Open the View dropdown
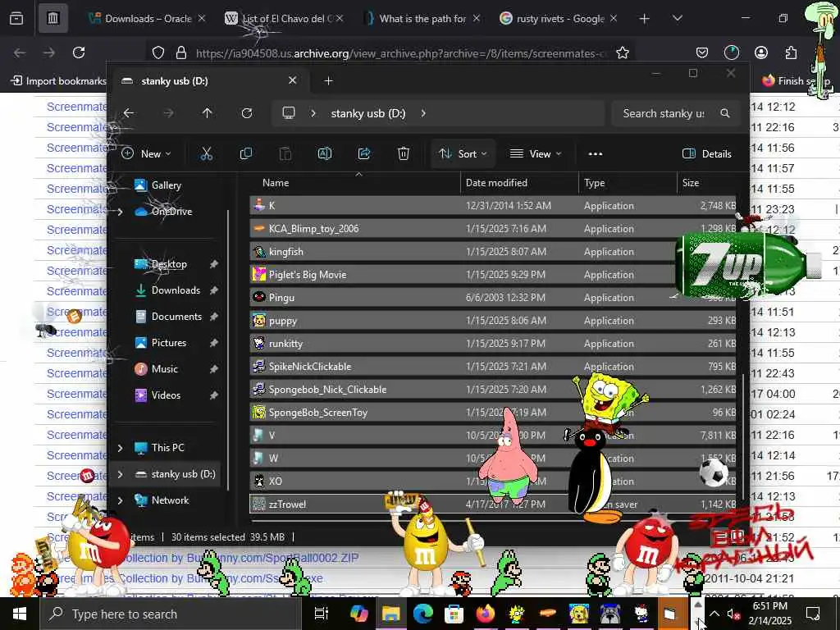840x630 pixels. [536, 154]
